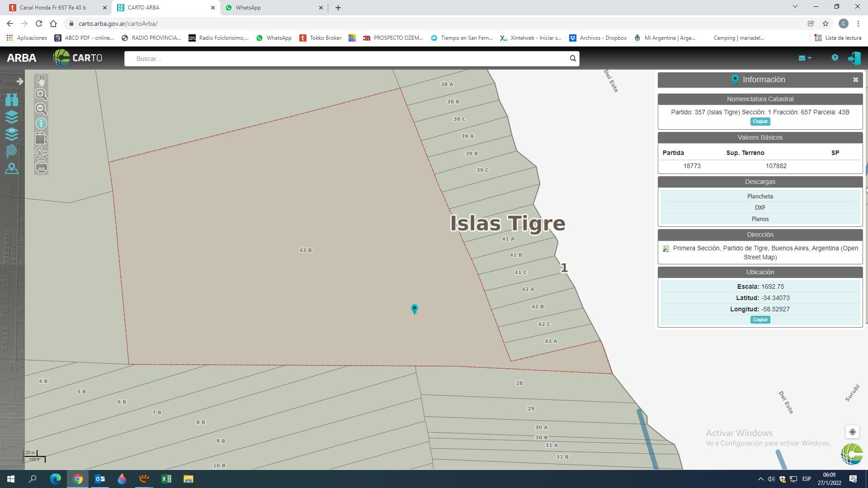Expand the left sidebar with arrow
868x488 pixels.
[x=20, y=81]
